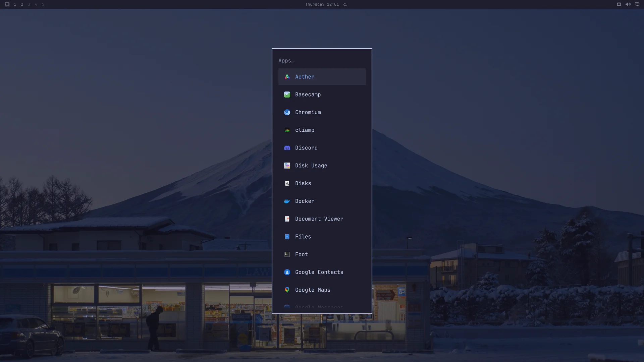The height and width of the screenshot is (362, 644).
Task: Click the Thursday 22:01 clock
Action: pos(322,4)
